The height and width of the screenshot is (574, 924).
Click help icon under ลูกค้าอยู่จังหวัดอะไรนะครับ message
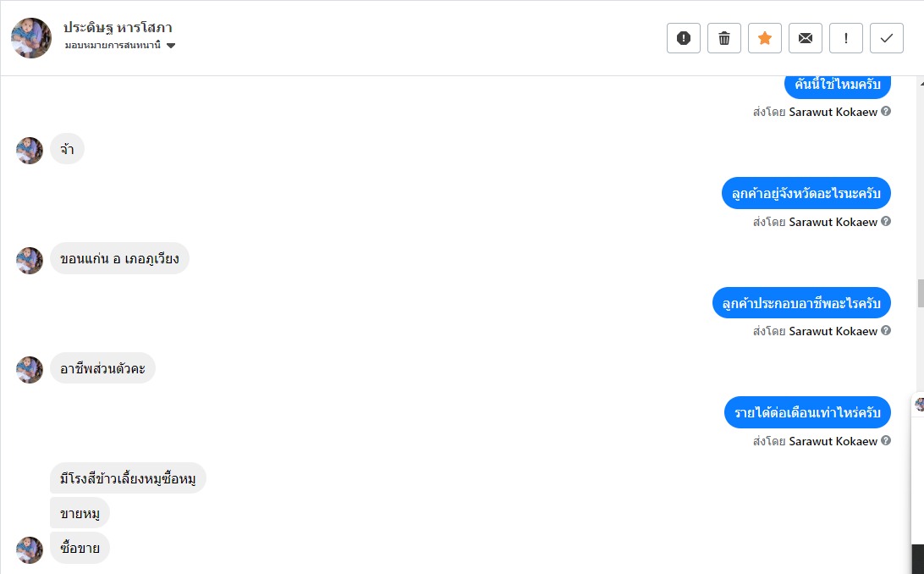pos(886,222)
